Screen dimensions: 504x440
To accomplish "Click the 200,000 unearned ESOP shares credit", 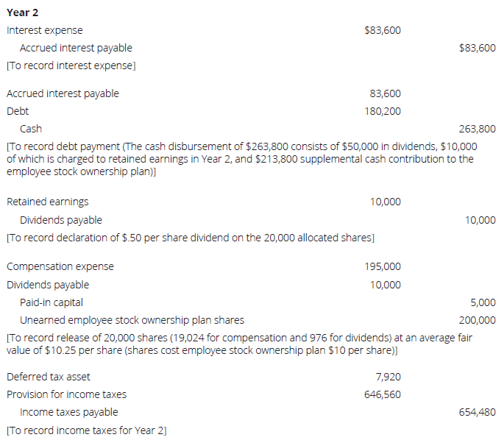I will point(477,320).
